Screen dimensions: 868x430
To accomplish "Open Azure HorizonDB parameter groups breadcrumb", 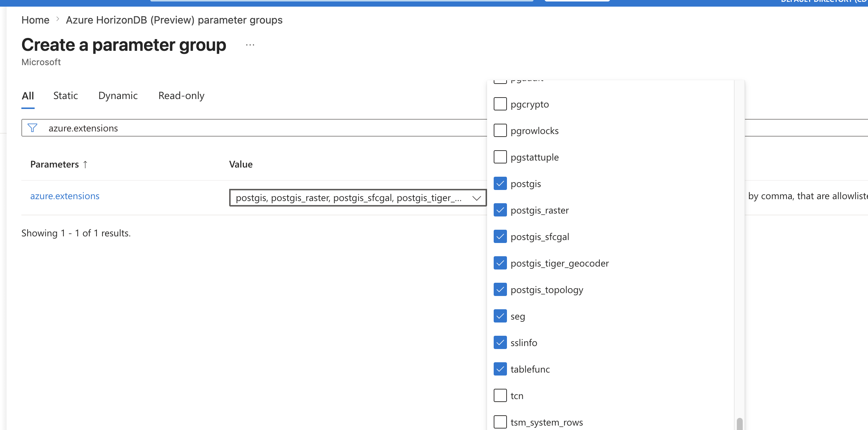I will pyautogui.click(x=174, y=20).
